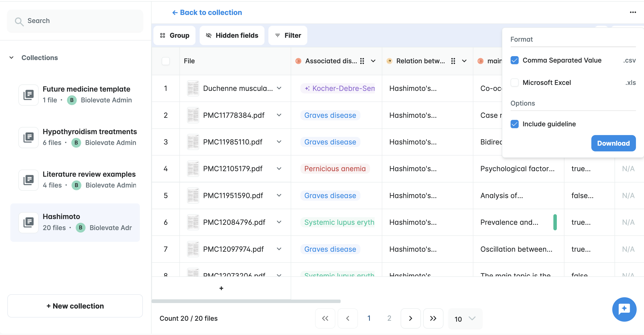This screenshot has width=644, height=335.
Task: Go to last page with double arrow
Action: click(x=433, y=318)
